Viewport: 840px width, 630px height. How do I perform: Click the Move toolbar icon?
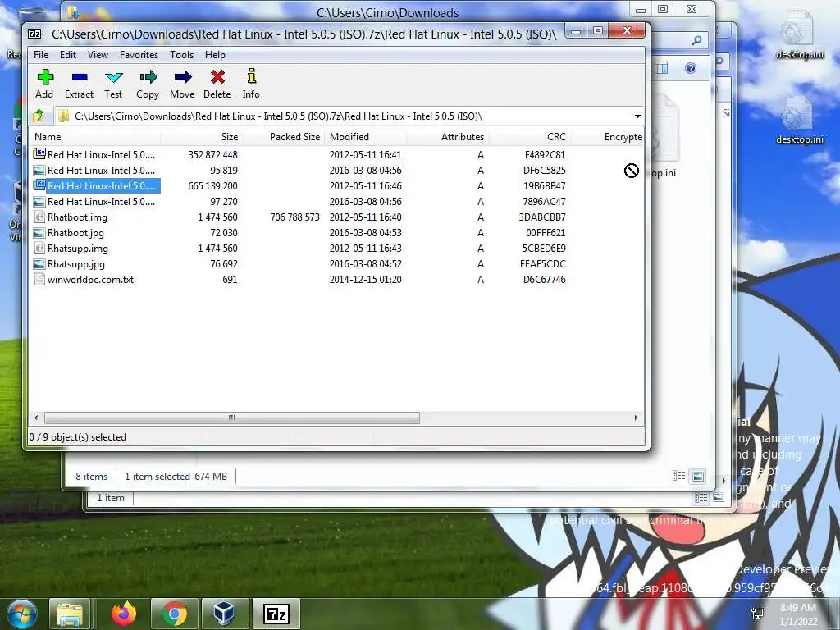183,77
